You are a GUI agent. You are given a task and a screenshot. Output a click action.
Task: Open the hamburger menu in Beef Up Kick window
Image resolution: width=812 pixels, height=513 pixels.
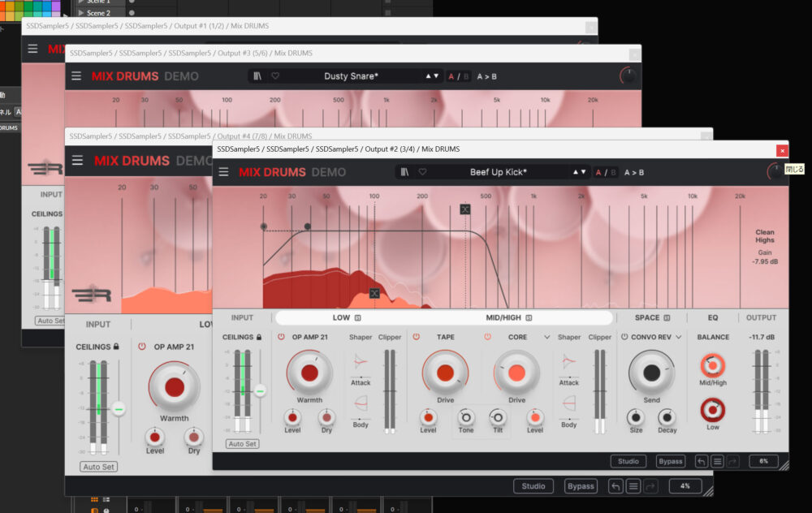pyautogui.click(x=224, y=172)
